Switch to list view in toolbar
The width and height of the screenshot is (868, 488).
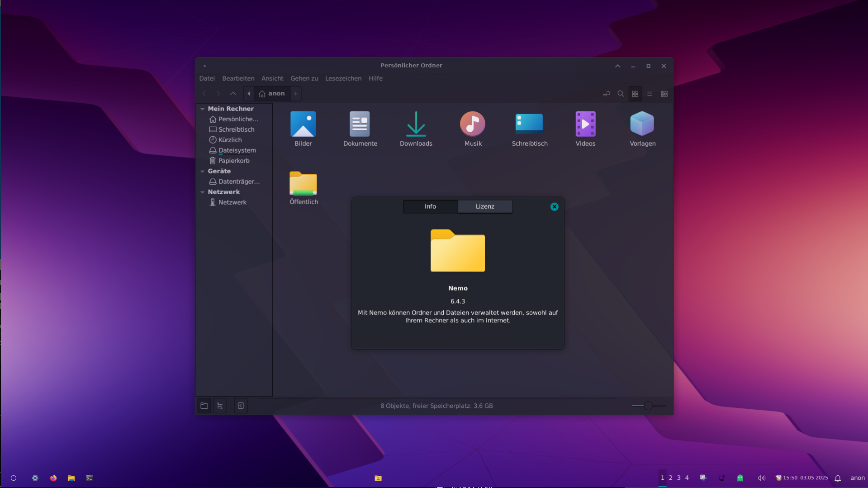coord(650,94)
